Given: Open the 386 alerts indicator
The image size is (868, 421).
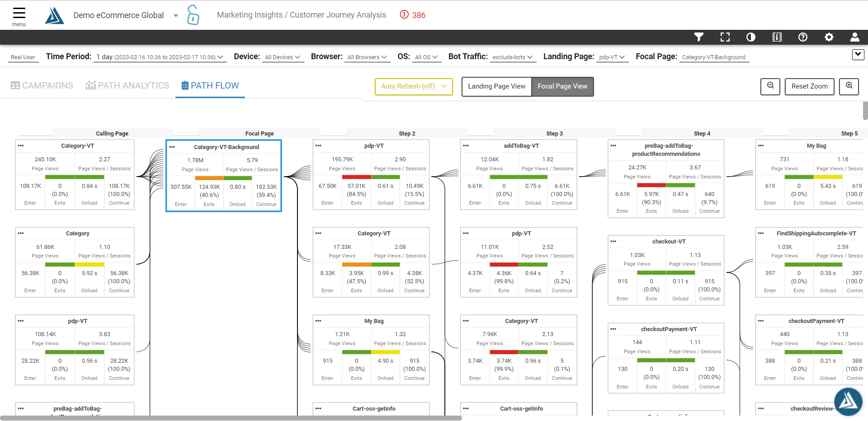Looking at the screenshot, I should tap(413, 15).
